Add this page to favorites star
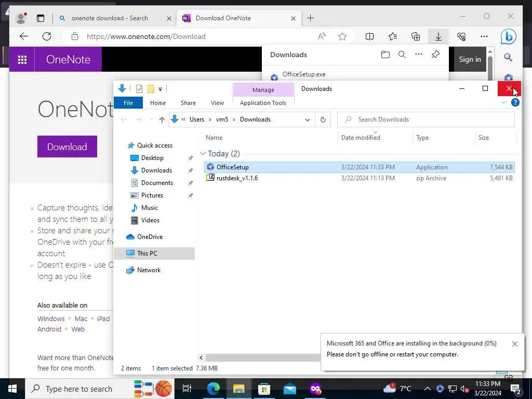This screenshot has height=399, width=532. click(x=342, y=36)
